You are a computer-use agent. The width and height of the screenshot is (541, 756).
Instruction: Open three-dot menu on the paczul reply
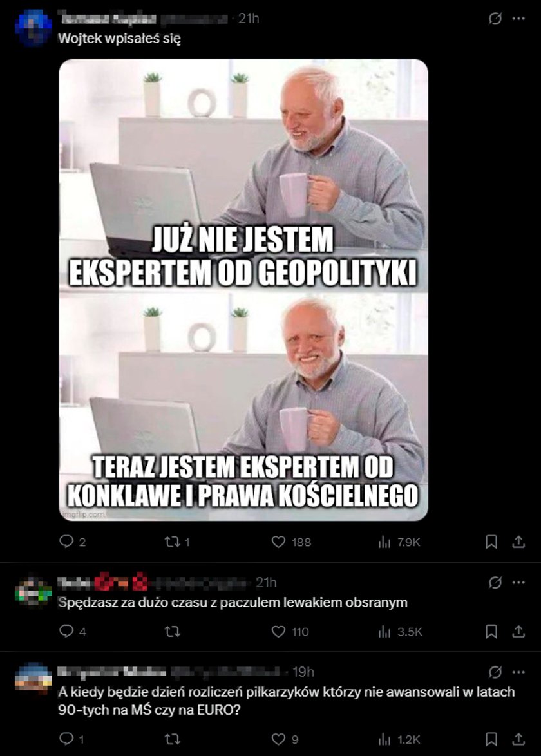pyautogui.click(x=518, y=582)
